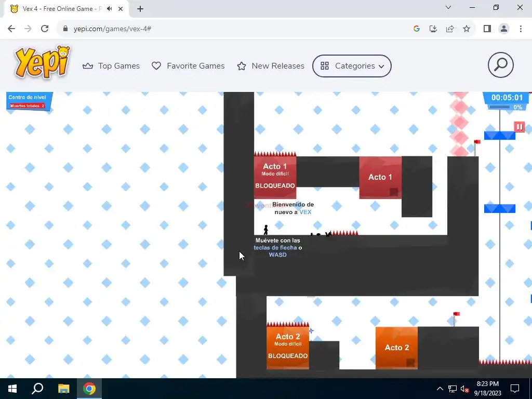Click the Yepi logo

43,62
